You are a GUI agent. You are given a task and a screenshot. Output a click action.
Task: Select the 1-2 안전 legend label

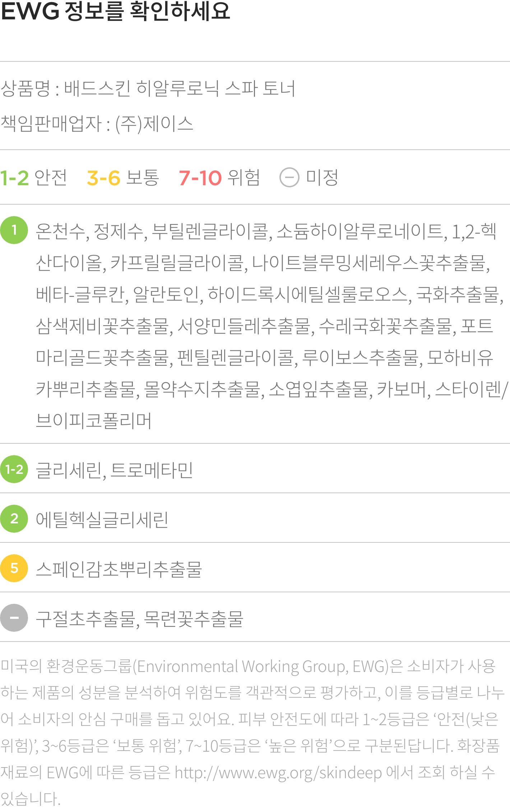(x=33, y=177)
